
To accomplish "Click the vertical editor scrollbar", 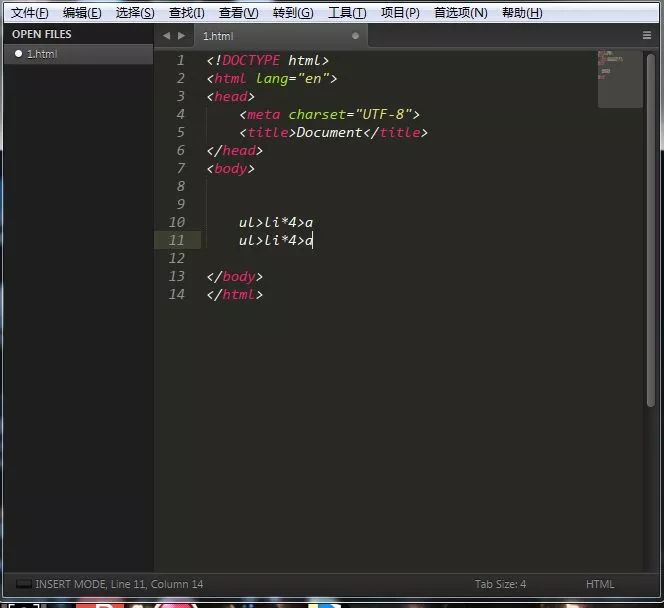I will (x=650, y=231).
